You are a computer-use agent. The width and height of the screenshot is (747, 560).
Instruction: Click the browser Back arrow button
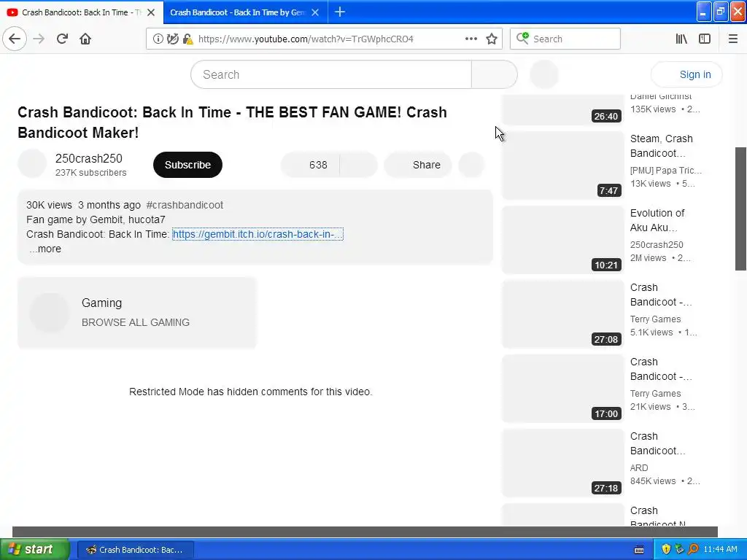point(15,39)
